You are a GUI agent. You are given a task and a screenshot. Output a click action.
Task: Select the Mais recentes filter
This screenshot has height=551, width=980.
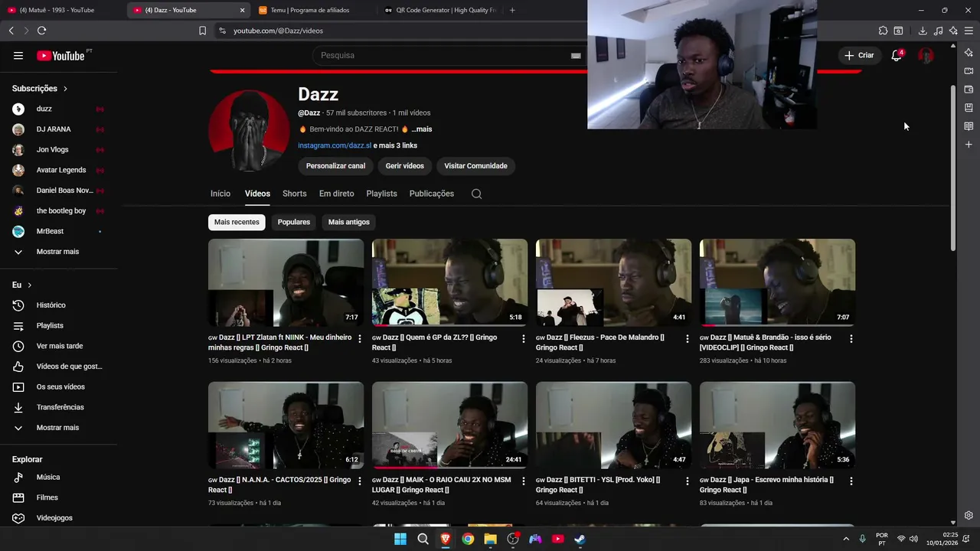point(237,222)
